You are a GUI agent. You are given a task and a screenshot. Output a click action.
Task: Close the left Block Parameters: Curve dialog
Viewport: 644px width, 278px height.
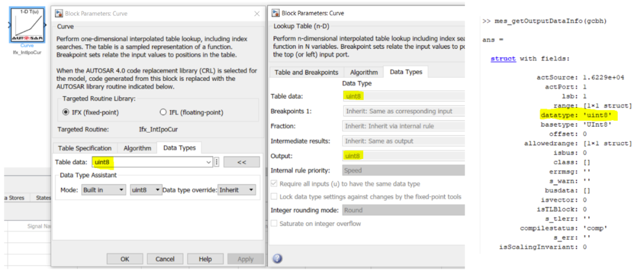pos(256,14)
